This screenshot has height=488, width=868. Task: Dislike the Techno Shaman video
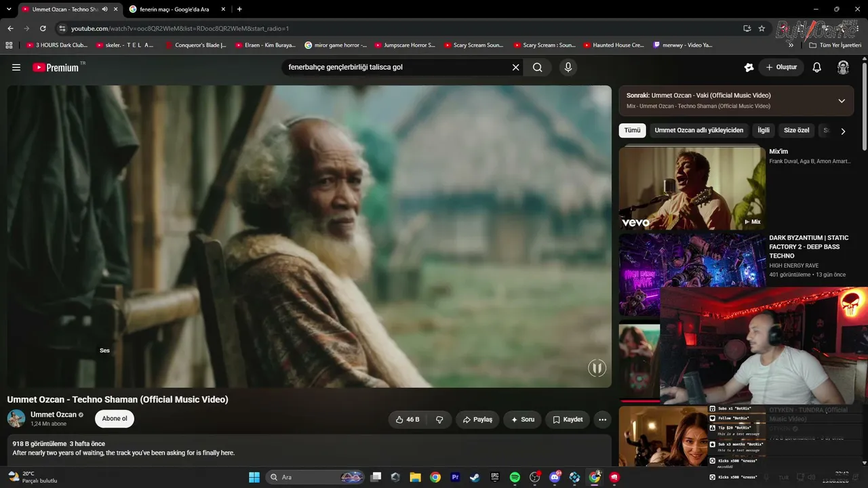click(439, 420)
